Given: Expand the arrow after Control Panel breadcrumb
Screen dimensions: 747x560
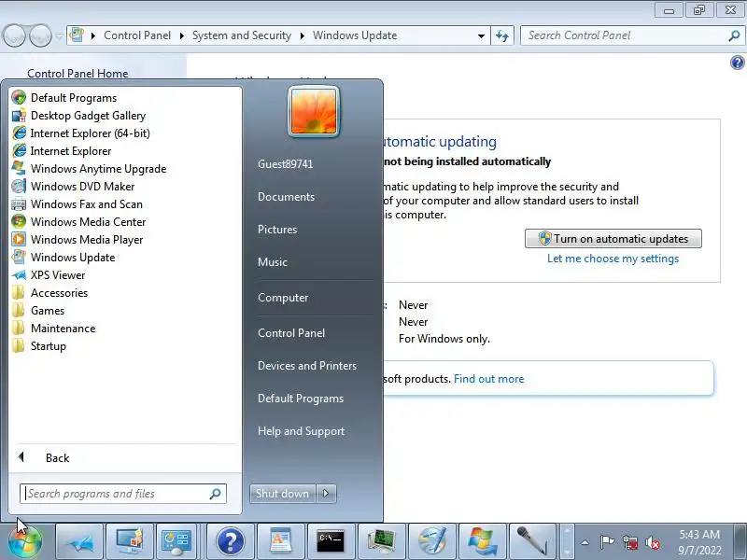Looking at the screenshot, I should (181, 35).
